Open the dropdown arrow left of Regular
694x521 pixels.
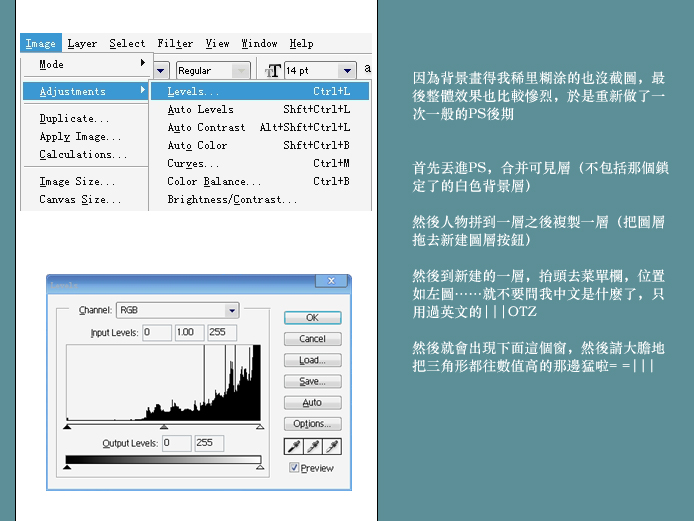tap(161, 70)
